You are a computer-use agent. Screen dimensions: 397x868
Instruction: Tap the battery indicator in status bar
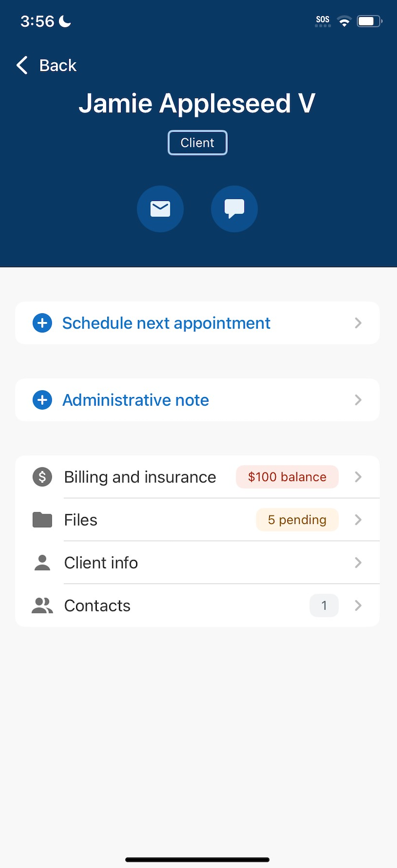point(370,21)
